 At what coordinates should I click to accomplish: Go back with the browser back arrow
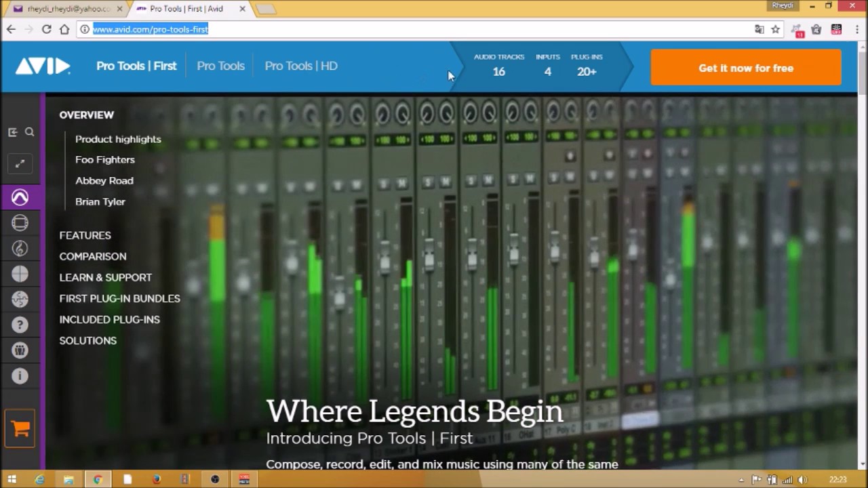pos(11,29)
